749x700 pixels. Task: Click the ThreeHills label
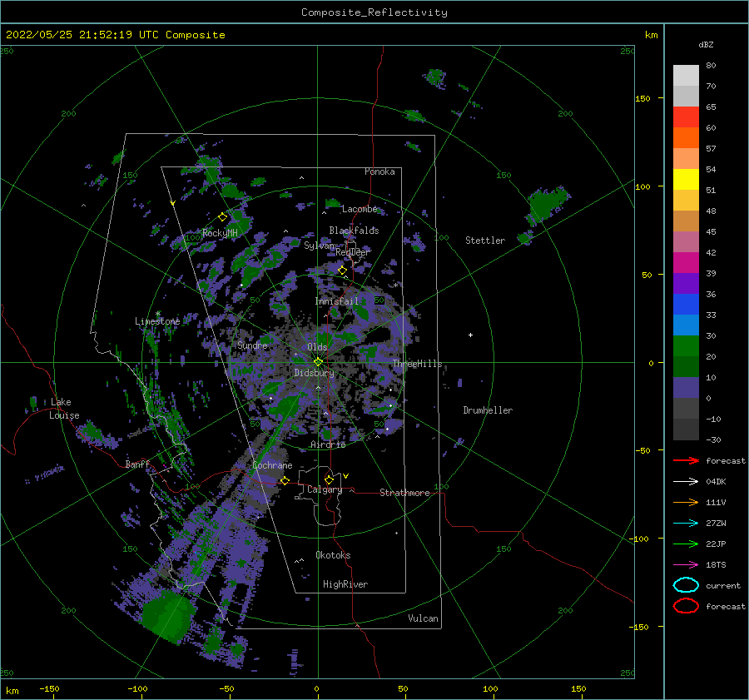tap(418, 364)
